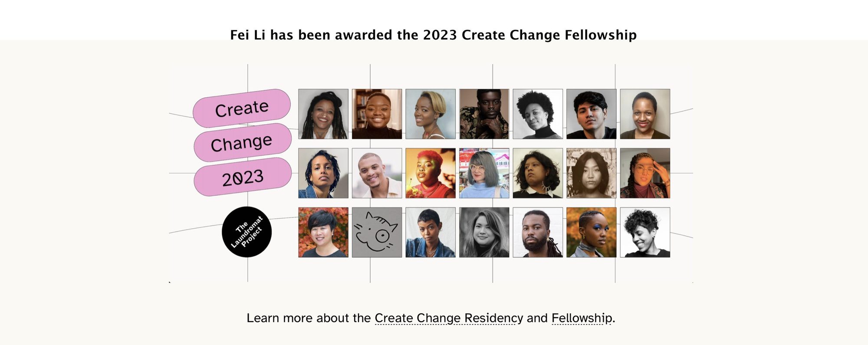Click the portrait with bright red hair

click(x=431, y=173)
